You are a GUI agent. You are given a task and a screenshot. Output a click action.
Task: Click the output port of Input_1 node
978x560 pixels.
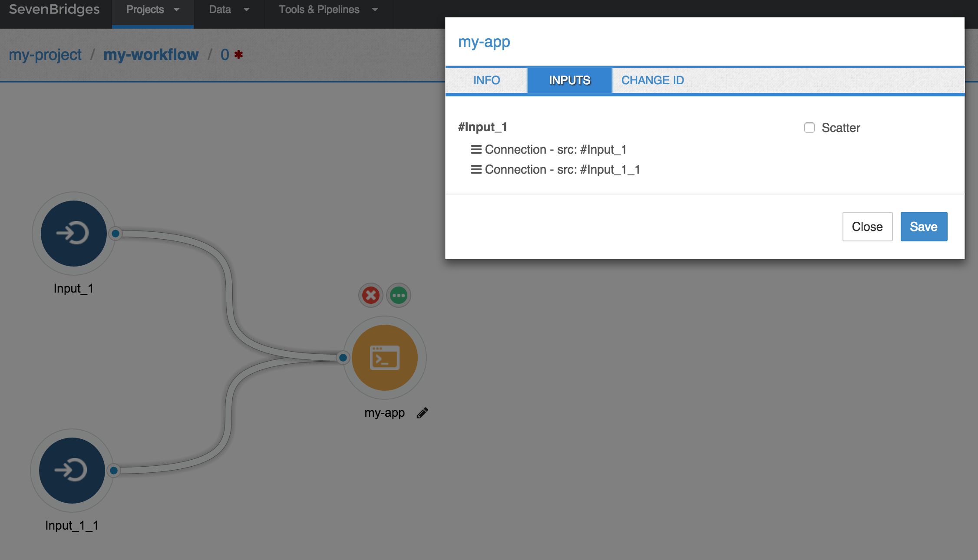click(115, 234)
